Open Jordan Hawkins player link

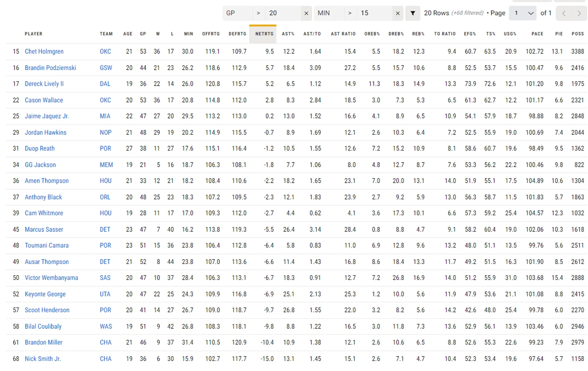click(x=46, y=132)
